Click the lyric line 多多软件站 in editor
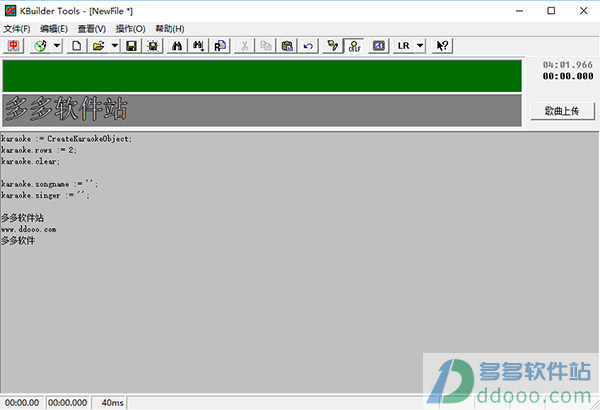The width and height of the screenshot is (600, 410). coord(22,218)
